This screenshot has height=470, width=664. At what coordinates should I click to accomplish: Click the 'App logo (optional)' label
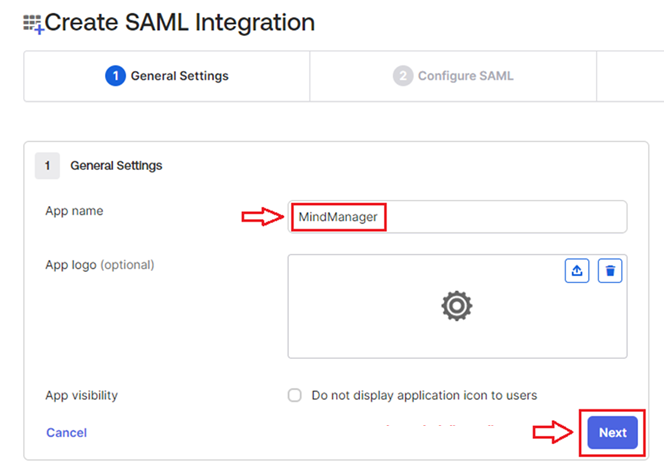pos(100,265)
